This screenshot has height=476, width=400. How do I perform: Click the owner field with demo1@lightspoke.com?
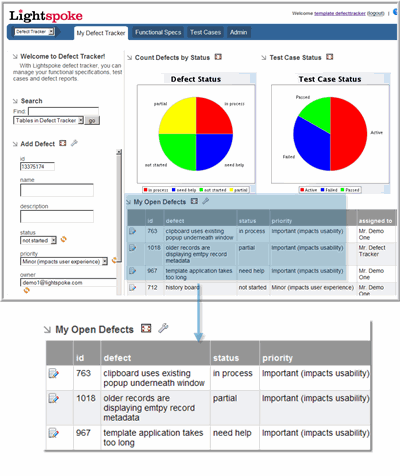coord(68,283)
